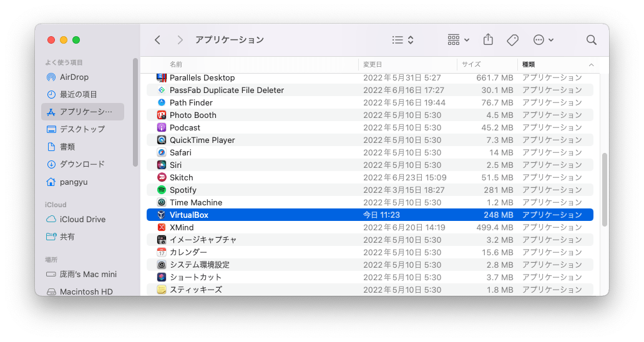Open the ellipsis action menu
The height and width of the screenshot is (342, 644).
coord(544,40)
